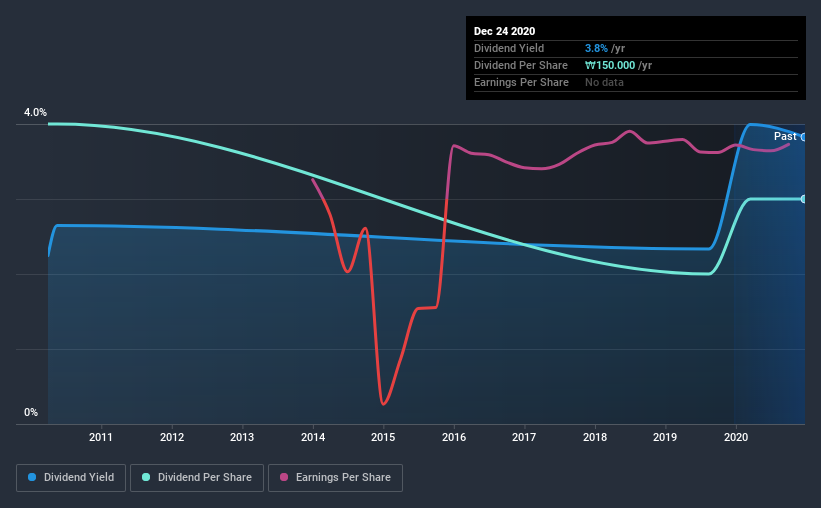Select the 2011 x-axis label
This screenshot has height=508, width=821.
tap(101, 437)
